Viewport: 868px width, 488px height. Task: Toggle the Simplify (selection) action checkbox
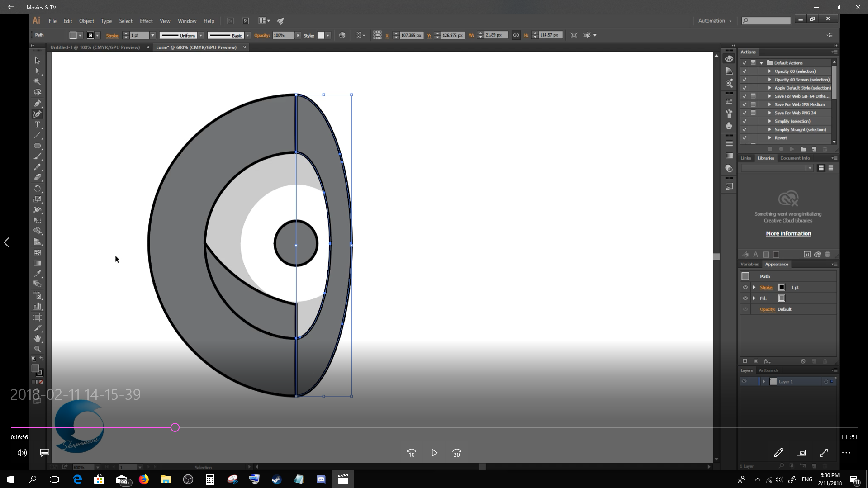point(745,121)
